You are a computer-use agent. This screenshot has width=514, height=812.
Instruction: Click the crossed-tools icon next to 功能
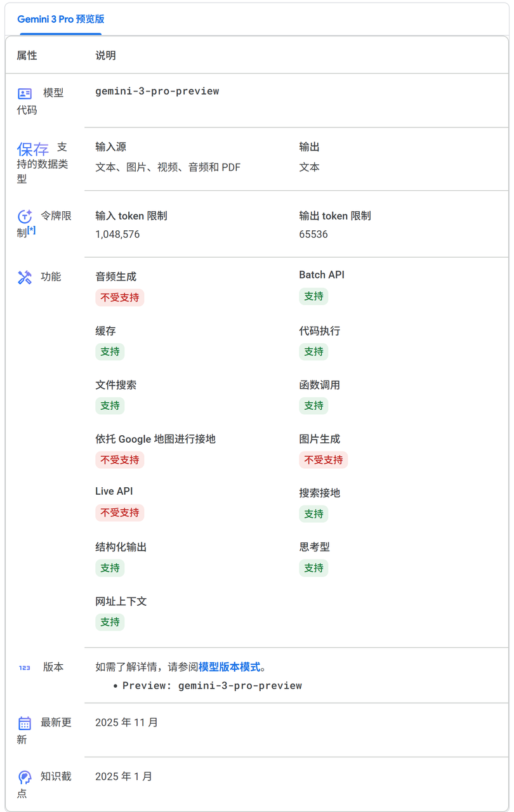[23, 275]
